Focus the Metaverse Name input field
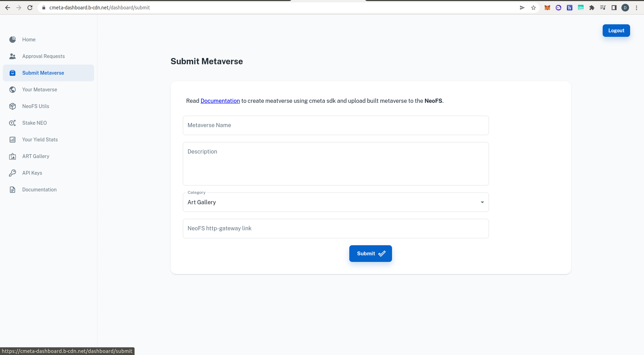Screen dimensions: 644x355 pos(335,125)
